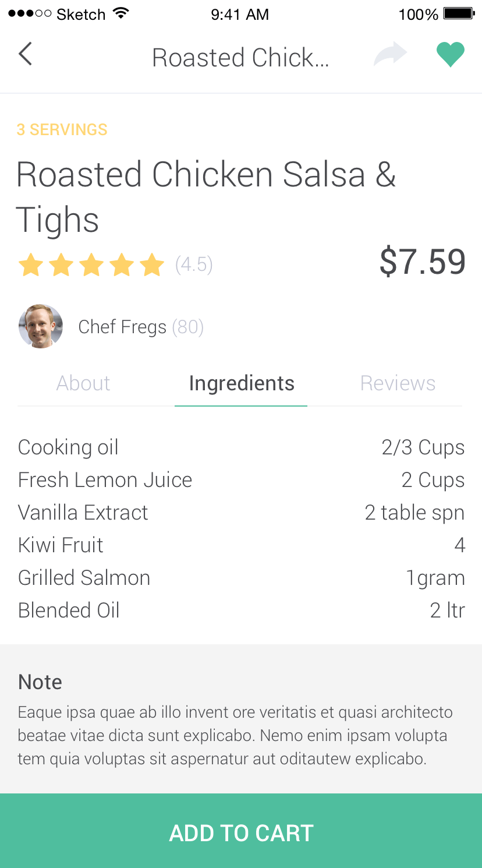Screen dimensions: 482x868
Task: Tap the Wi-Fi status icon
Action: 120,13
